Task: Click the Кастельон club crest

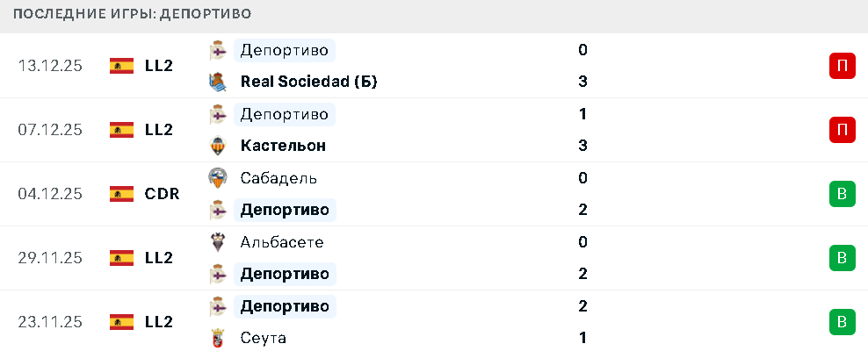Action: 218,146
